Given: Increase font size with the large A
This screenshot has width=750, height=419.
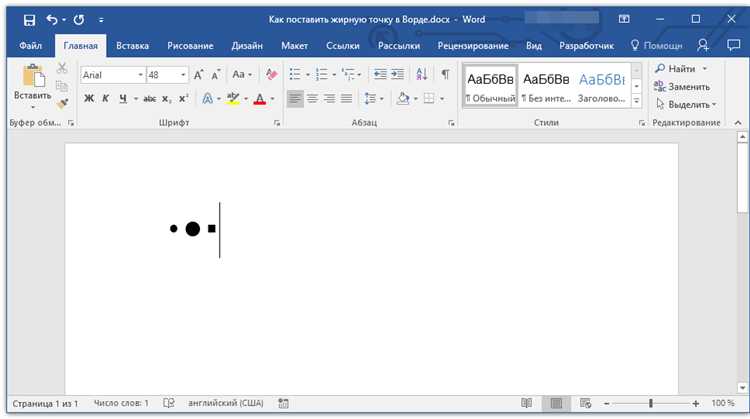Looking at the screenshot, I should tap(199, 75).
